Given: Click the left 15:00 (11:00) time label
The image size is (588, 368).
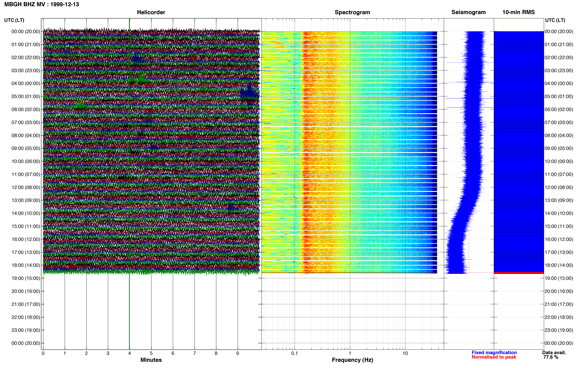Looking at the screenshot, I should coord(26,226).
